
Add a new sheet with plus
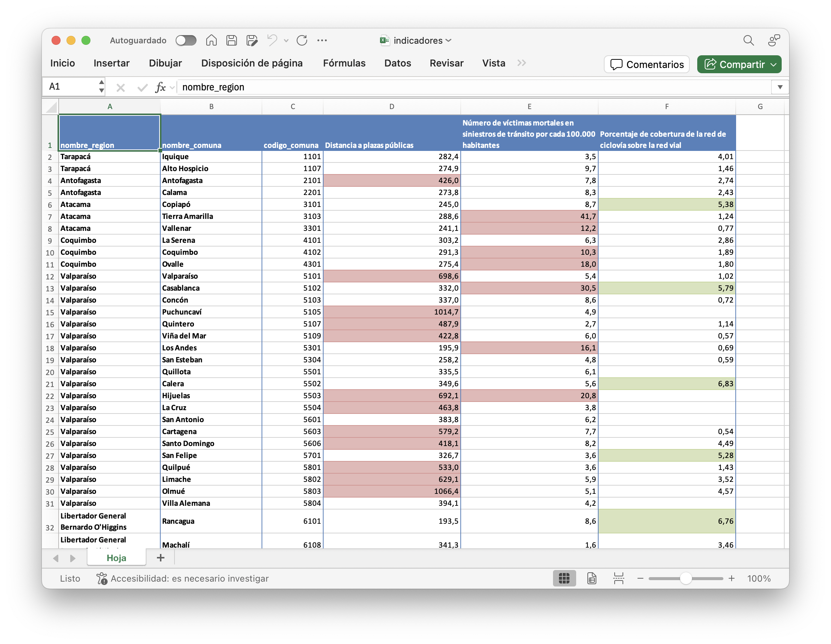[x=161, y=558]
